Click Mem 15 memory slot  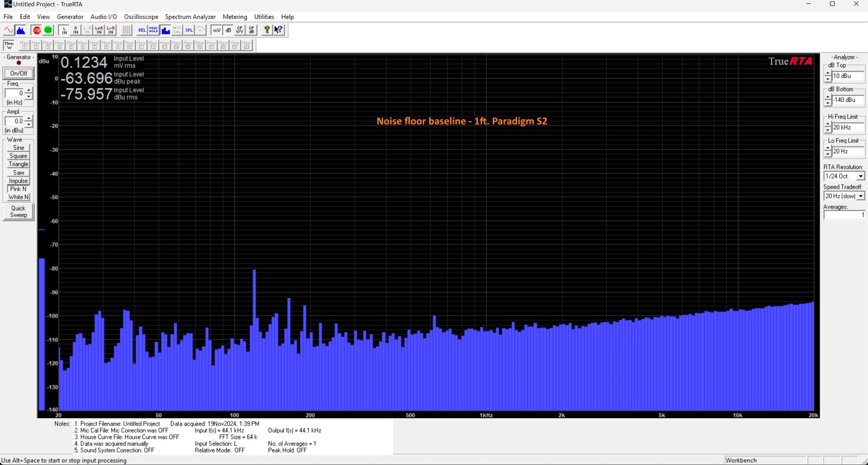tap(188, 45)
